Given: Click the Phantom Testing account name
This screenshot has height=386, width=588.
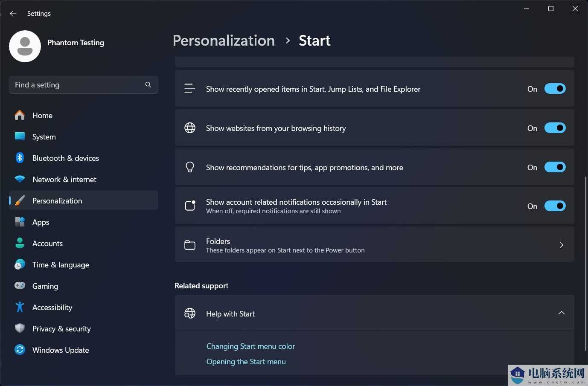Looking at the screenshot, I should tap(76, 43).
